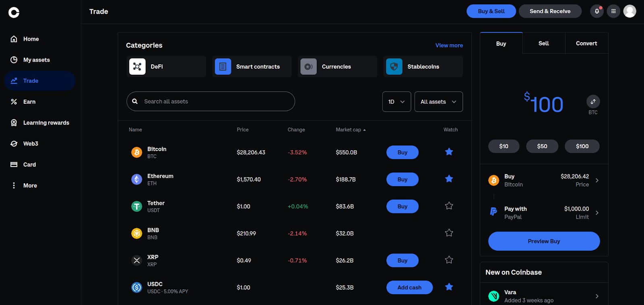Open My assets in sidebar
The image size is (644, 305).
point(40,60)
